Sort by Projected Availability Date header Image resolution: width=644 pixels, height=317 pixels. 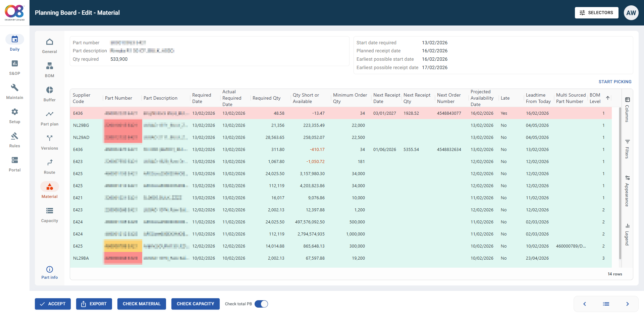(x=482, y=98)
